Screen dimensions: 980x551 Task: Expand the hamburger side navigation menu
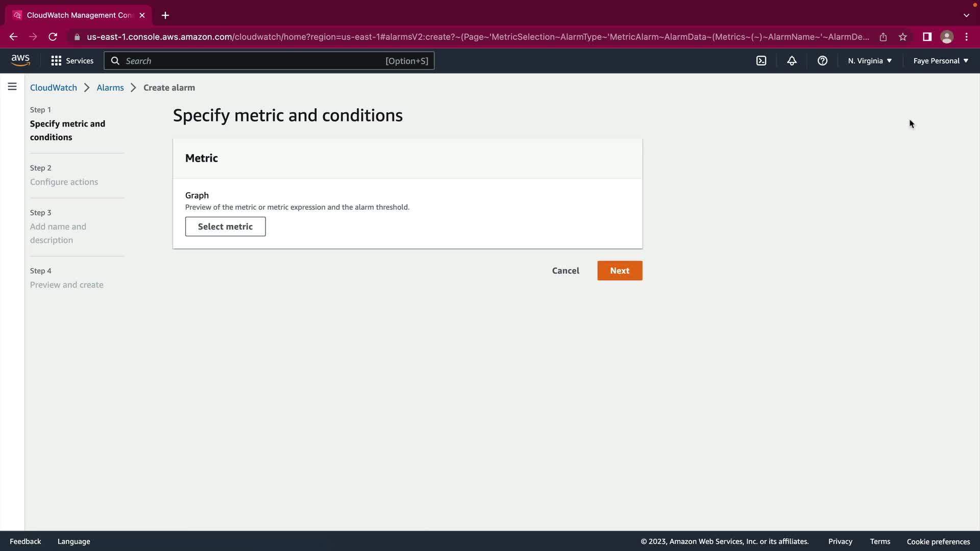[x=12, y=87]
